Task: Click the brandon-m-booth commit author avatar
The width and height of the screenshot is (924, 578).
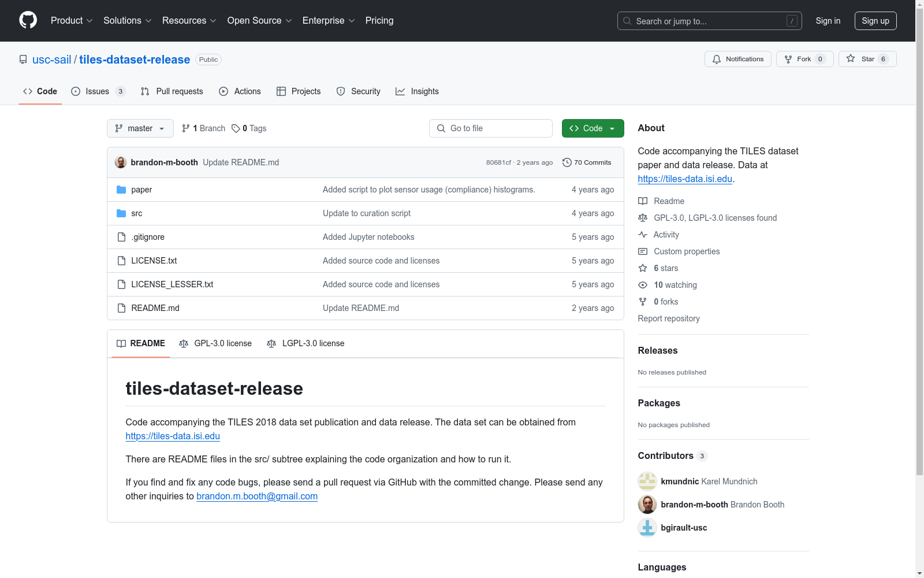Action: point(121,162)
